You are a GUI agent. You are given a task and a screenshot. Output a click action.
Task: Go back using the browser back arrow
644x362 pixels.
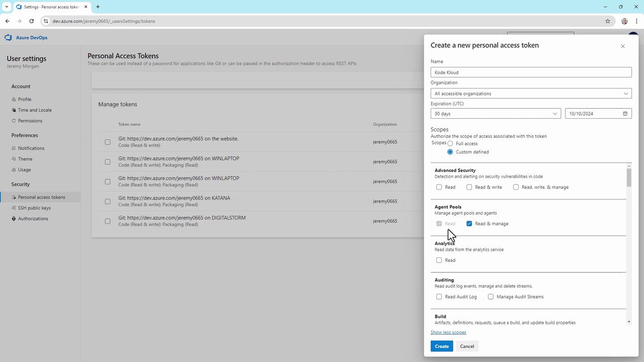[8, 21]
